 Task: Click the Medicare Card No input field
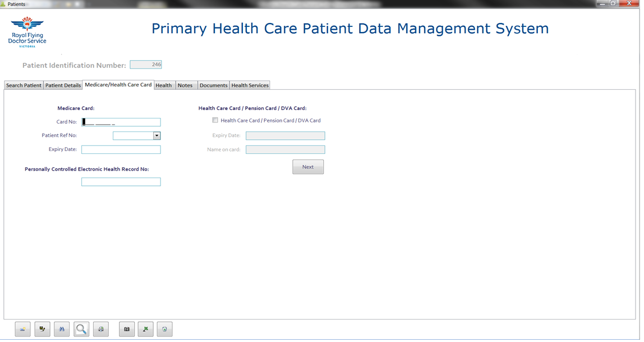pos(121,122)
